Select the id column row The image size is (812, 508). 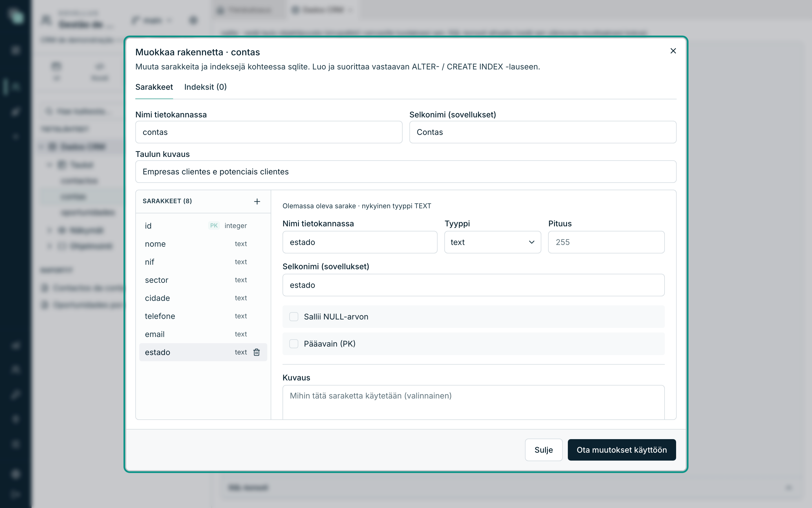click(x=203, y=226)
